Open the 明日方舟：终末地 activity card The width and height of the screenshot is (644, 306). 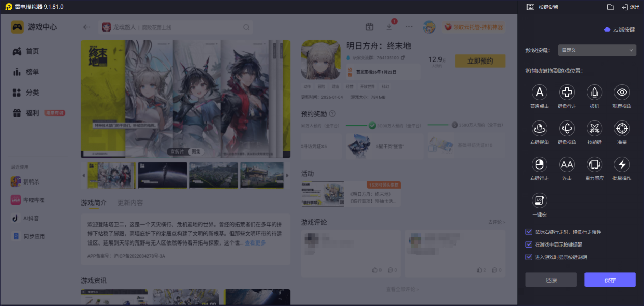click(351, 194)
